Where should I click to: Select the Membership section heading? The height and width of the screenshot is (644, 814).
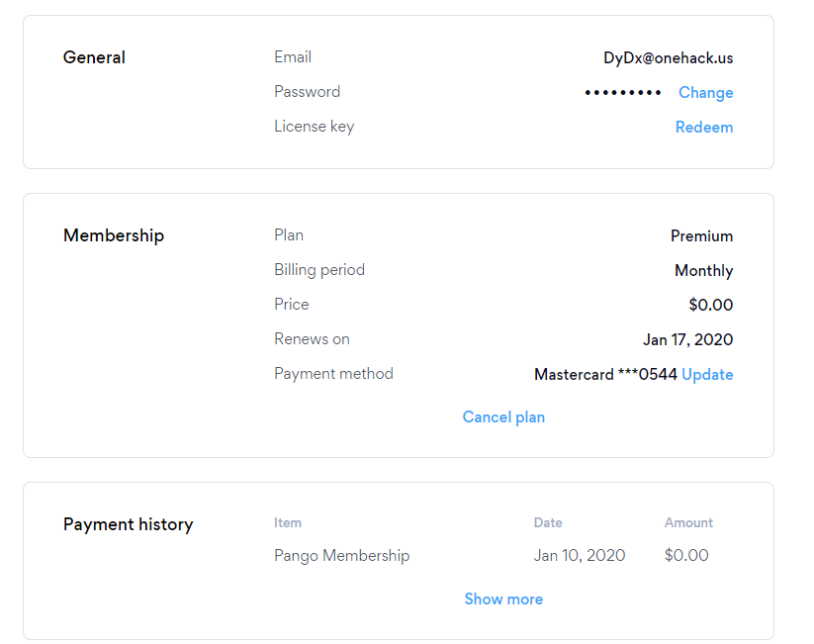tap(114, 235)
